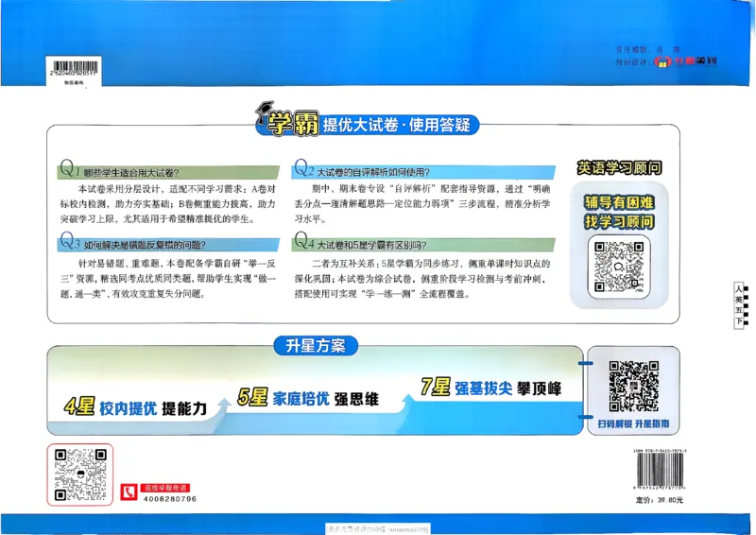Click the 找学习顾问 text line

(x=619, y=222)
